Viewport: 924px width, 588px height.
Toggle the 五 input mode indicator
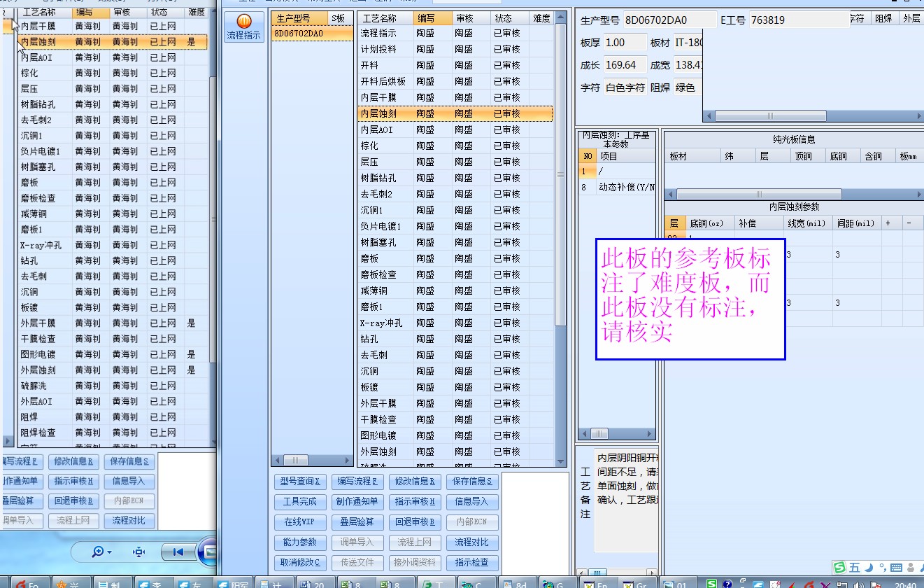854,567
